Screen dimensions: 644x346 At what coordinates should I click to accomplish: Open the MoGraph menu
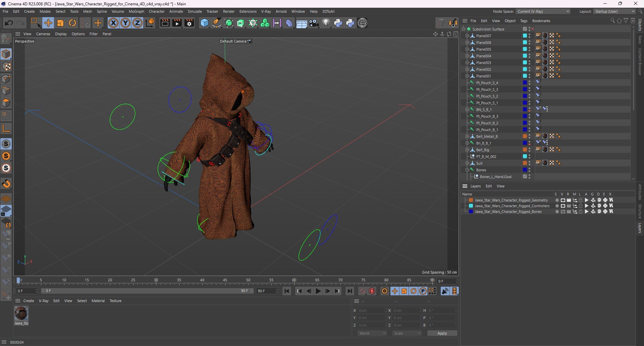(137, 11)
